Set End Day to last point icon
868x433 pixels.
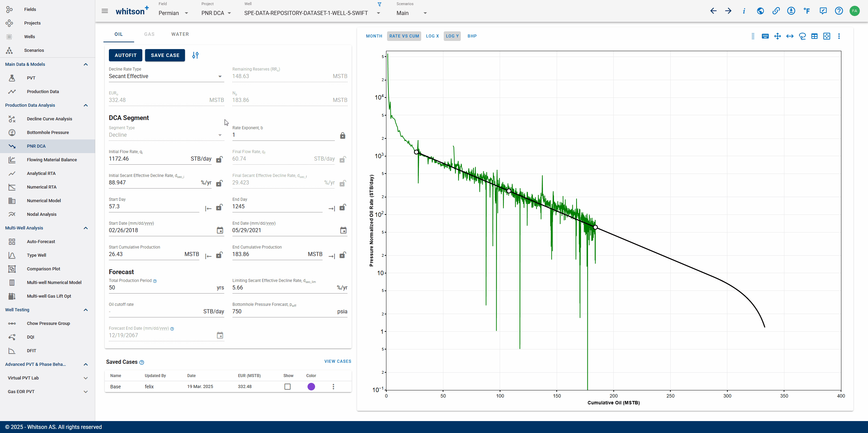331,208
